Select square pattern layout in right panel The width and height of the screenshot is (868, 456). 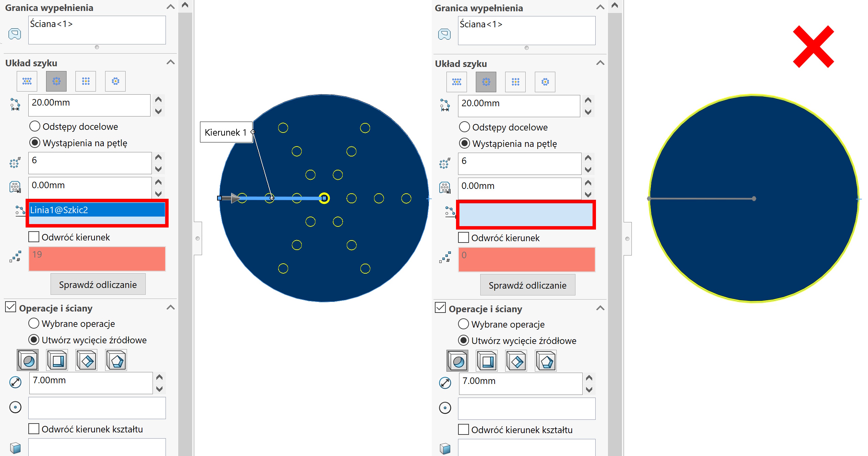pos(515,82)
